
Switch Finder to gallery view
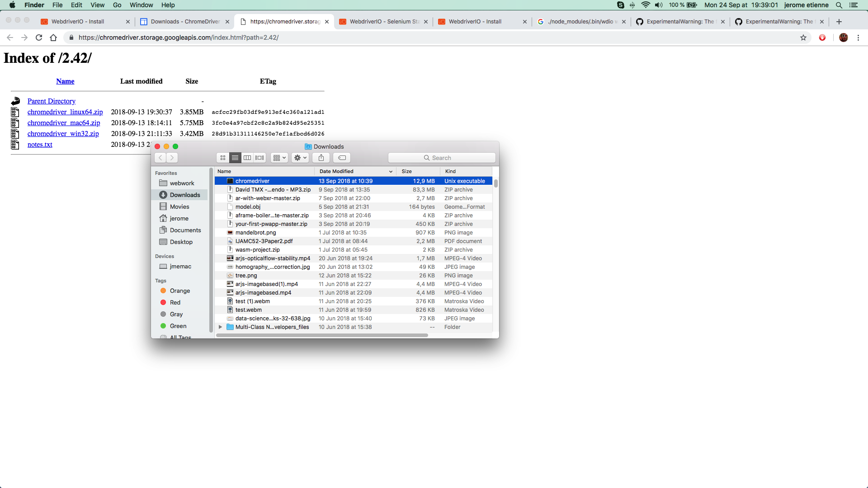pyautogui.click(x=259, y=158)
